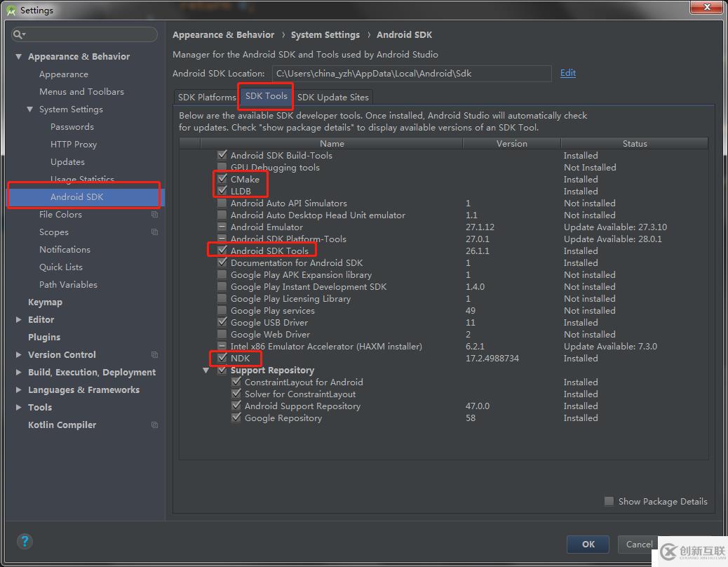Expand Languages & Frameworks node
The image size is (728, 567).
pyautogui.click(x=18, y=390)
